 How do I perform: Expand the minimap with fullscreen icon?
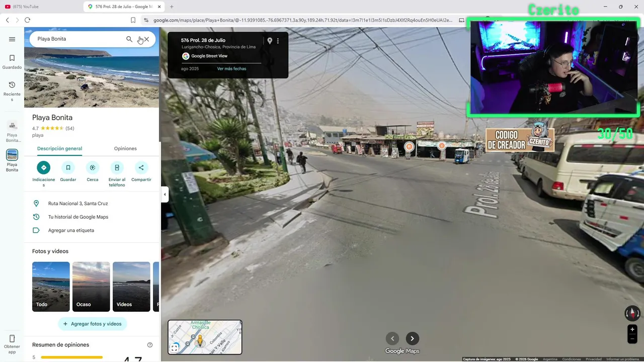pyautogui.click(x=174, y=347)
